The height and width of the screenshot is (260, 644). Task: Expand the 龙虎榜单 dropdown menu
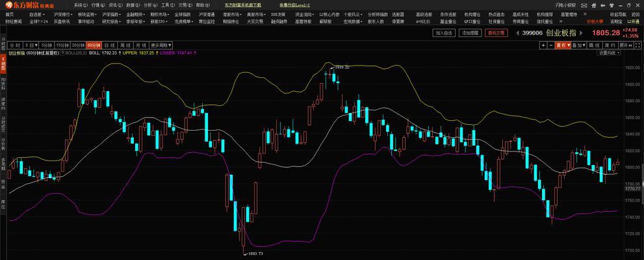coord(184,21)
